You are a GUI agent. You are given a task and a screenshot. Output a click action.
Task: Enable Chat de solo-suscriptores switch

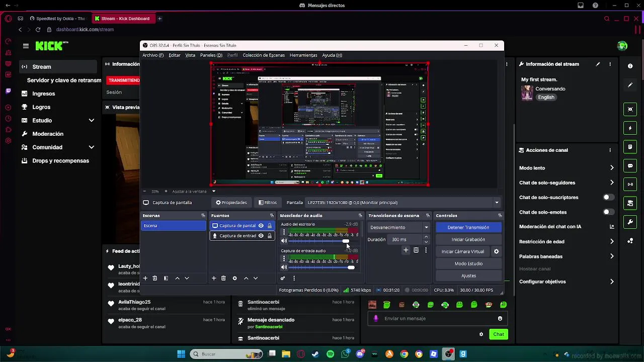click(x=608, y=198)
